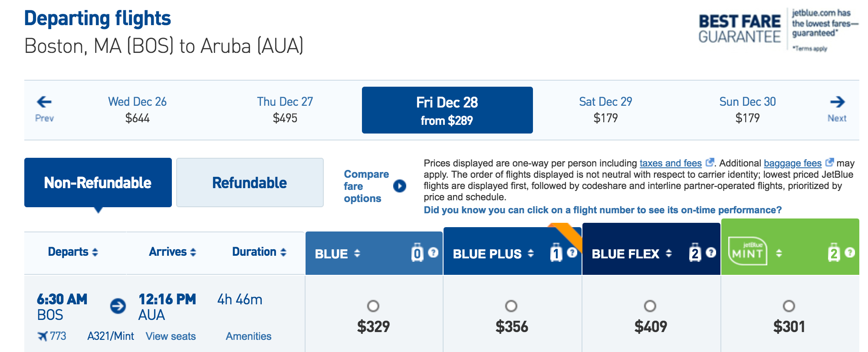Sort by Blue Flex fare column
The width and height of the screenshot is (868, 352).
pos(631,254)
